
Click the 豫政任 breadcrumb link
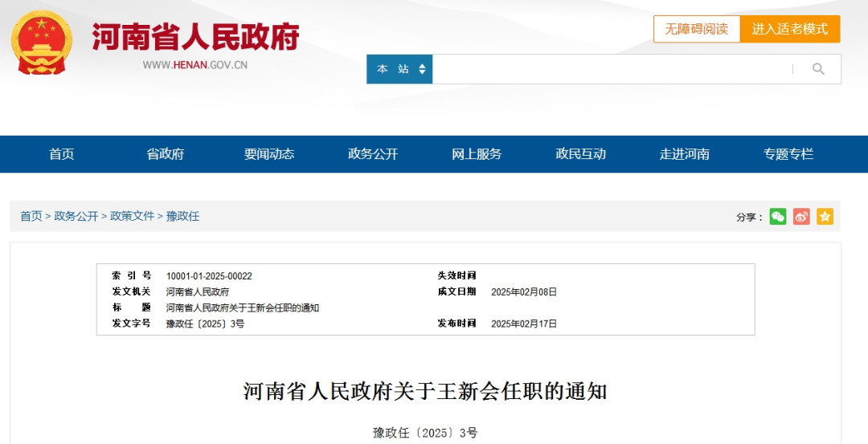click(182, 216)
